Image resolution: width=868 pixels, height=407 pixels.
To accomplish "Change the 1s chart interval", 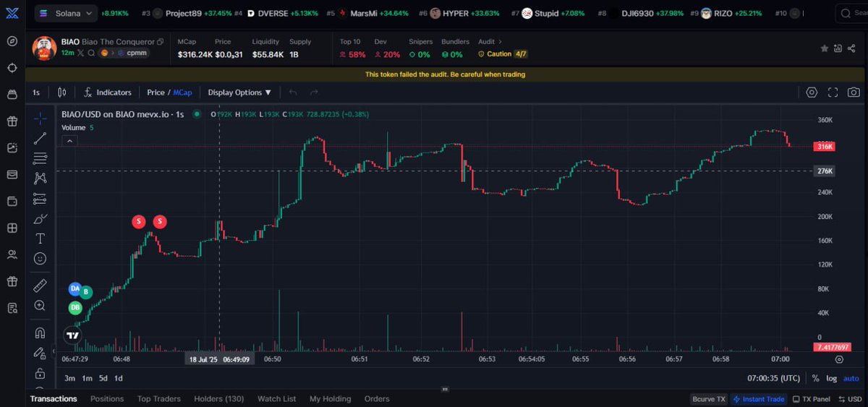I will [x=36, y=93].
